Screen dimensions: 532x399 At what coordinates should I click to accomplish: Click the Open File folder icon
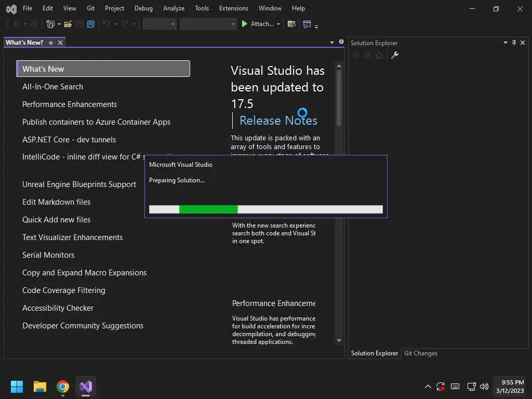[68, 24]
